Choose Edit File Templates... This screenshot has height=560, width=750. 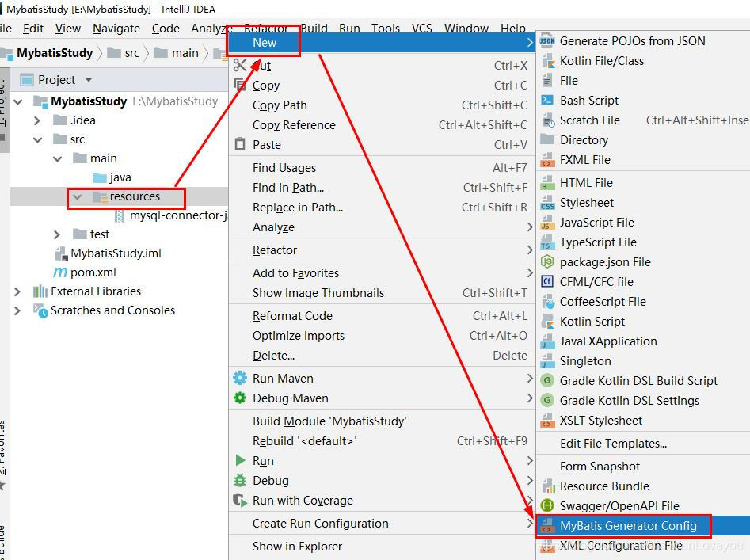click(643, 444)
